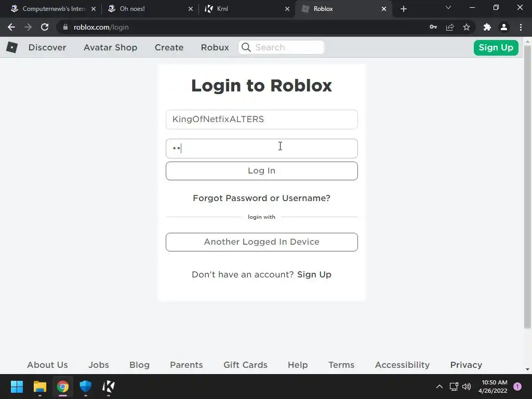Open a new tab with the plus icon

pos(403,9)
